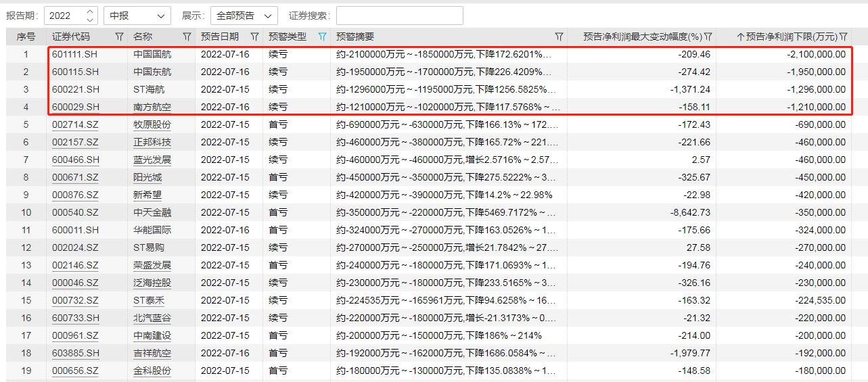Select change value -1,371.24 for ST海航
868x382 pixels.
coord(689,89)
